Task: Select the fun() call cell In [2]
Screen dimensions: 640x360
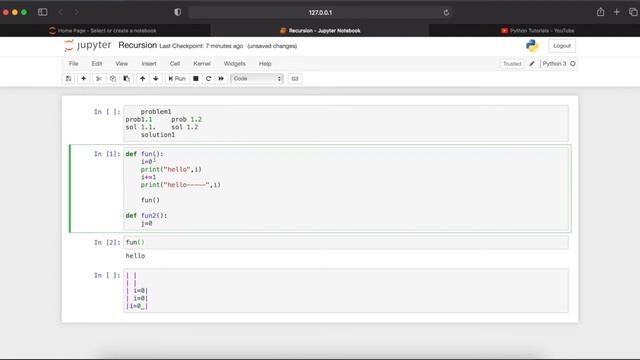Action: point(346,242)
